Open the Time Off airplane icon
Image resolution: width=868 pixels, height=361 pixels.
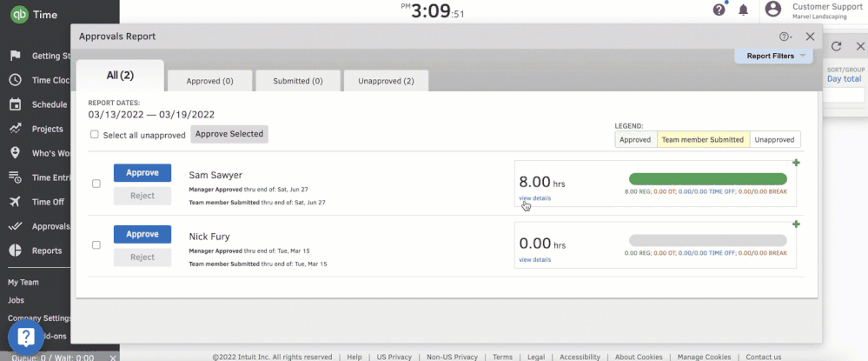[16, 202]
